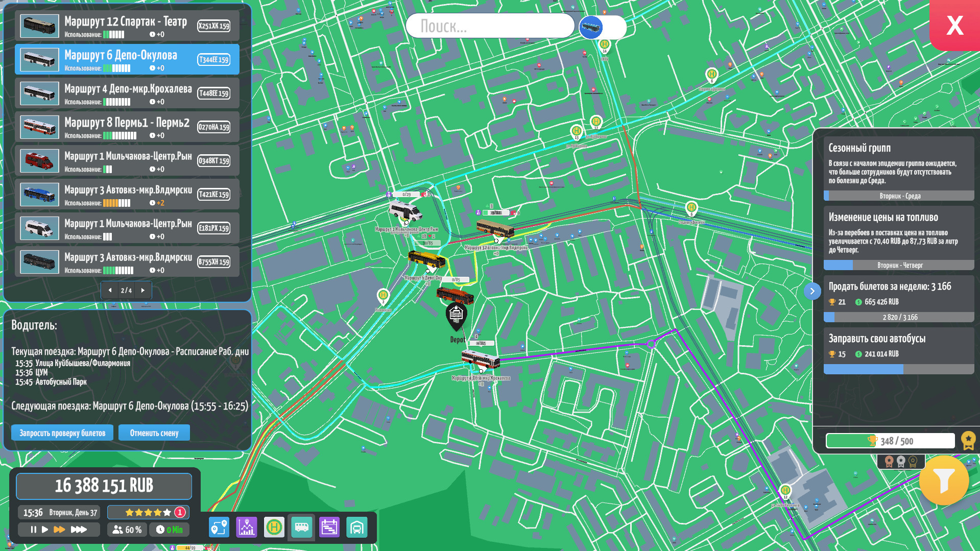This screenshot has height=551, width=980.
Task: Open the route planning icon
Action: pyautogui.click(x=219, y=527)
